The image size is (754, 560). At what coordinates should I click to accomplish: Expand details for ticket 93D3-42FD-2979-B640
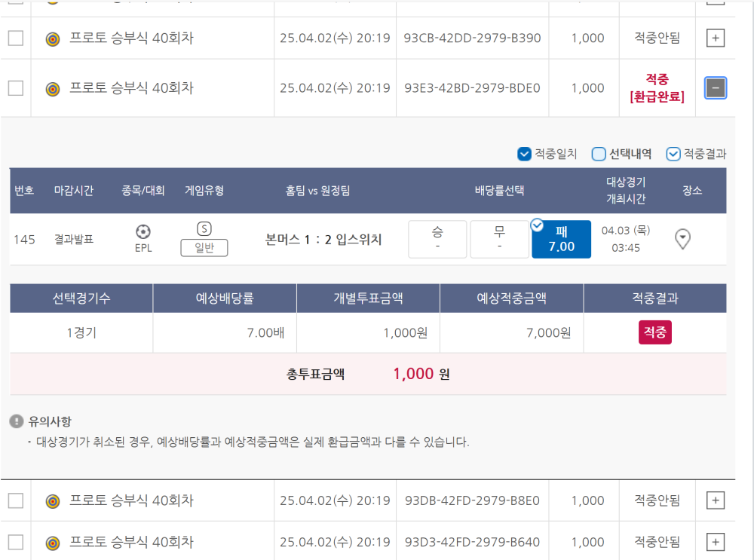[716, 542]
